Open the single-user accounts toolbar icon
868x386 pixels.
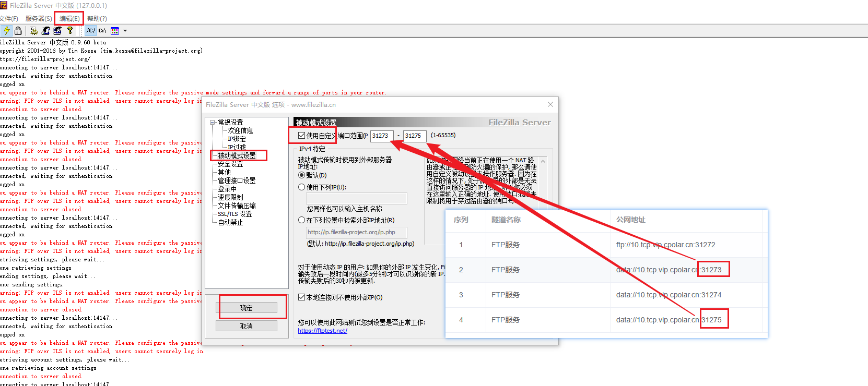point(46,31)
